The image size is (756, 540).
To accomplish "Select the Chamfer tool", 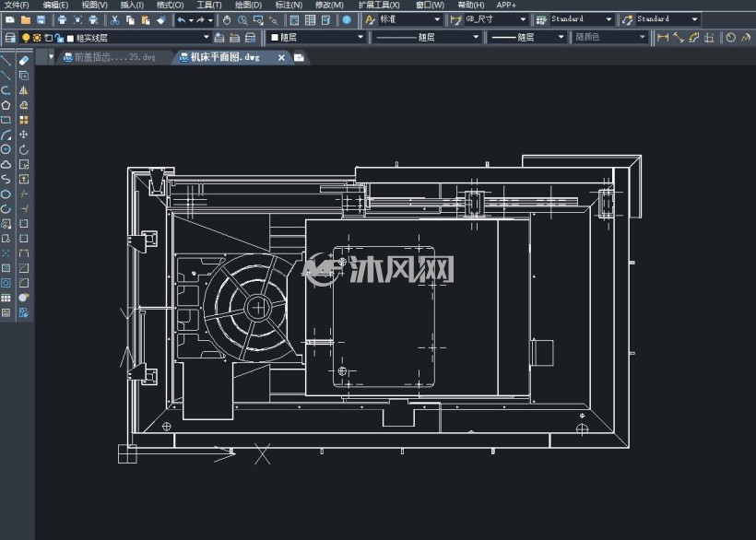I will (24, 268).
